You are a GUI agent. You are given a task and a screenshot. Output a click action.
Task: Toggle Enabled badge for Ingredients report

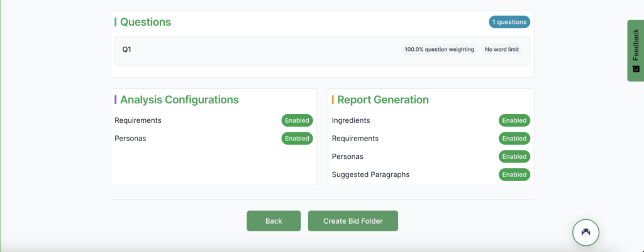(x=514, y=120)
